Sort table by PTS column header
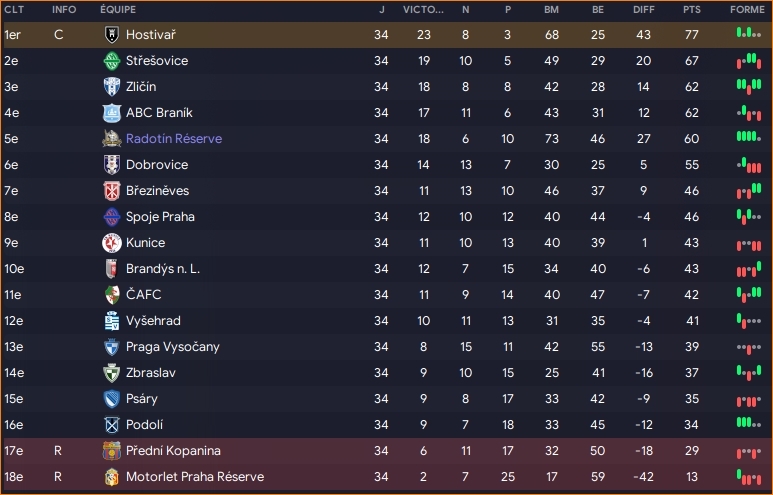773x495 pixels. coord(692,9)
